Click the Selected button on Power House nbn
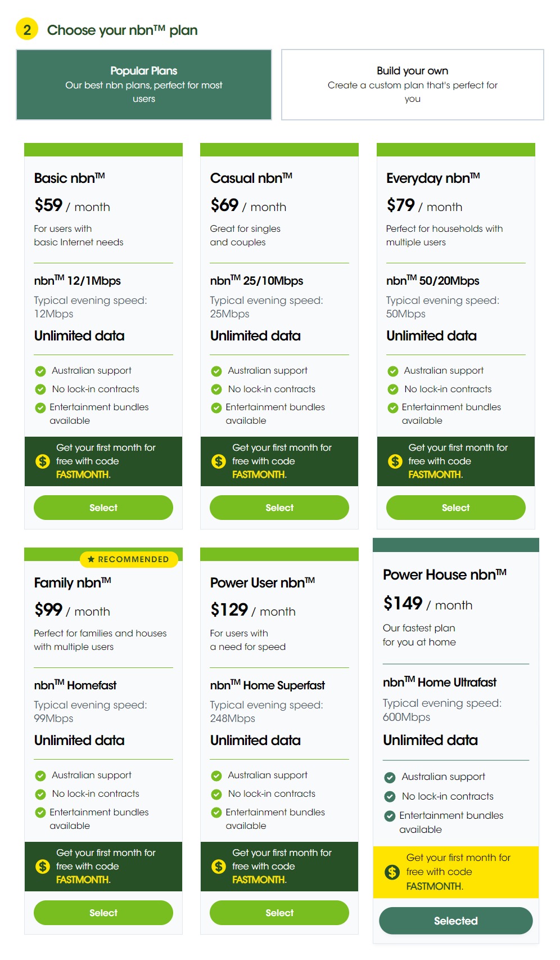Image resolution: width=560 pixels, height=960 pixels. click(x=455, y=921)
